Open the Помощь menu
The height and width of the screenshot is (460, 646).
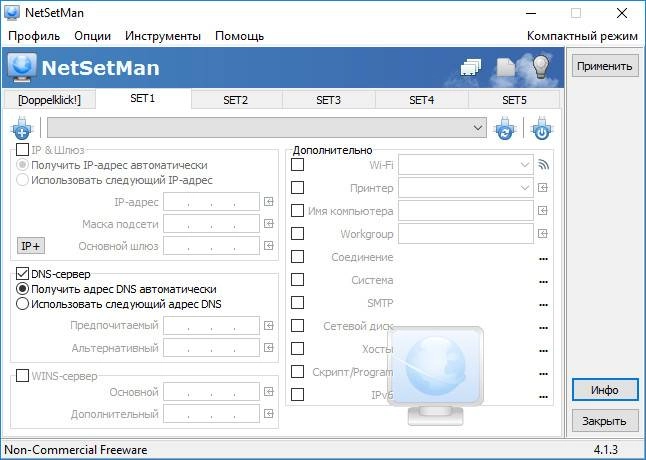pos(239,36)
